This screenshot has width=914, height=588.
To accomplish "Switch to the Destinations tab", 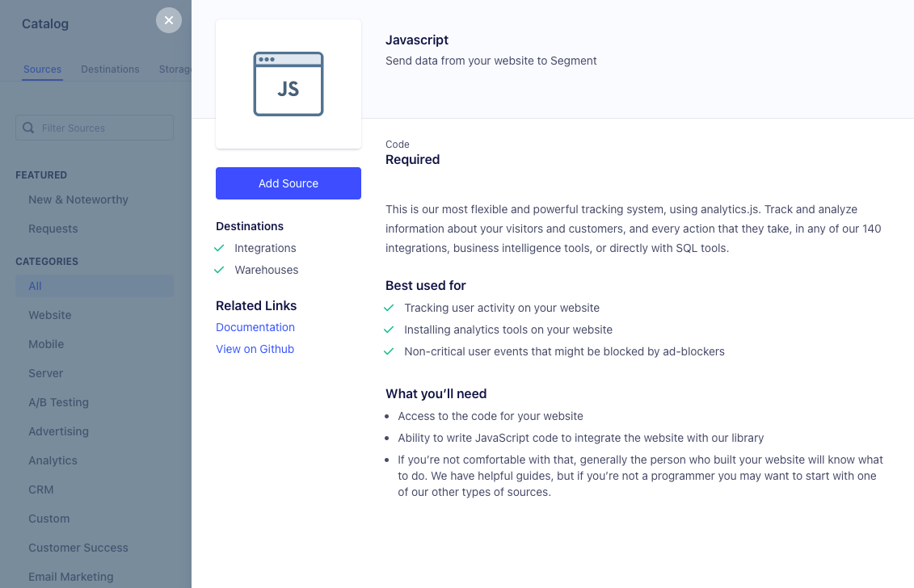I will [x=110, y=69].
